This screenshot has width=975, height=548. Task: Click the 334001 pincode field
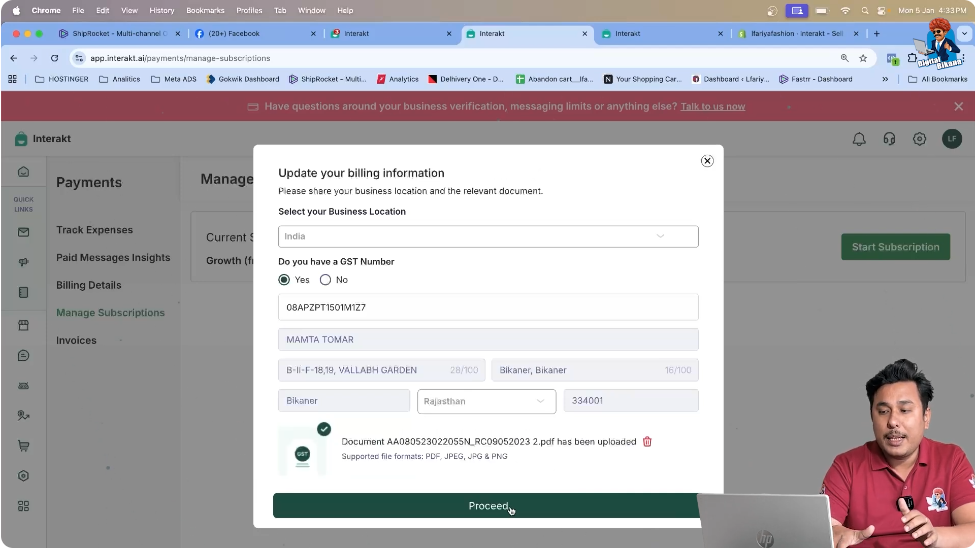631,401
